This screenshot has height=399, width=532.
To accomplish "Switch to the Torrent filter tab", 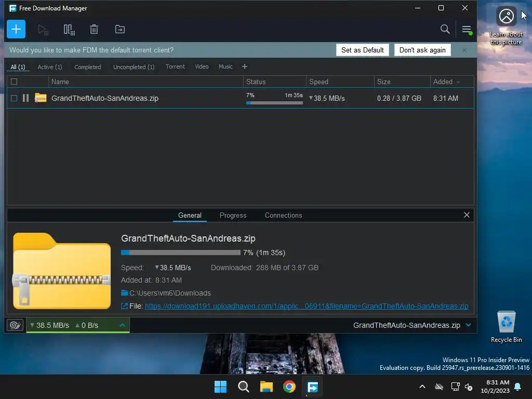I will pos(175,66).
